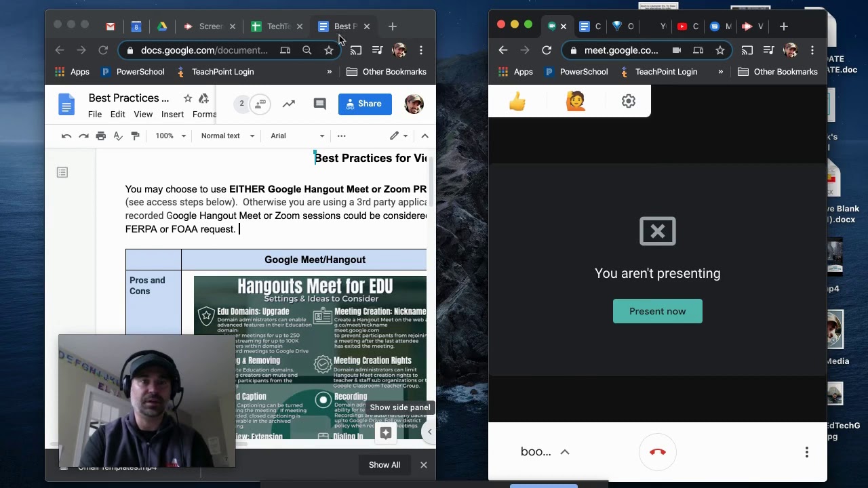Open Meet more options three dots

coord(807,452)
